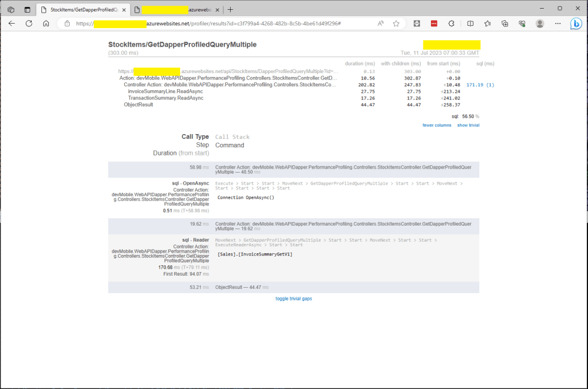Click the browser Back arrow

coord(12,24)
